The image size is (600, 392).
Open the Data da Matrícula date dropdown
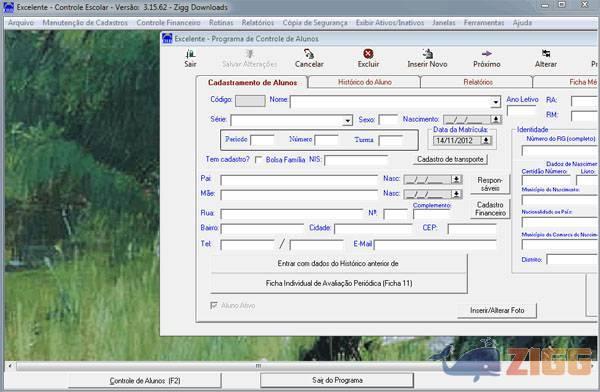click(486, 140)
